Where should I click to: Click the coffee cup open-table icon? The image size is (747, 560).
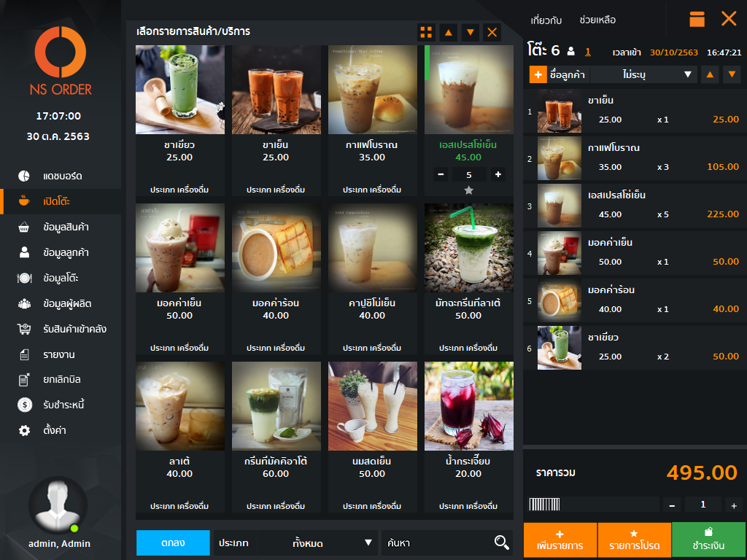click(x=24, y=201)
